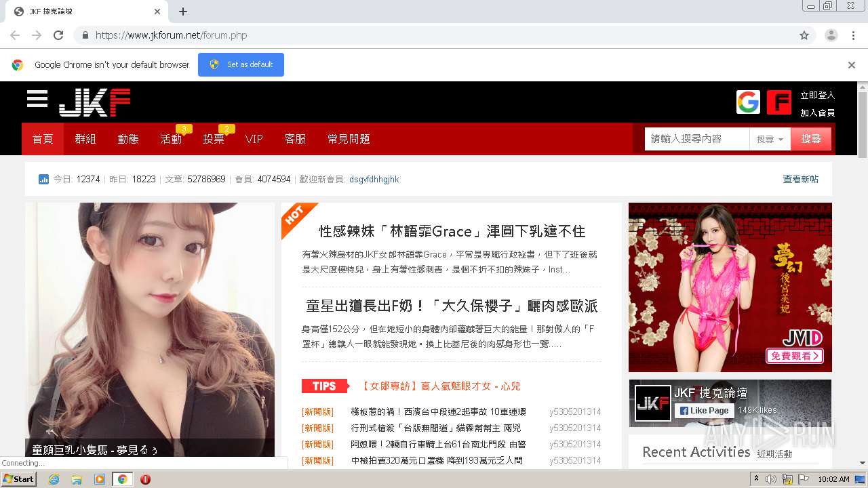This screenshot has height=488, width=868.
Task: Select the 首頁 tab
Action: click(43, 139)
